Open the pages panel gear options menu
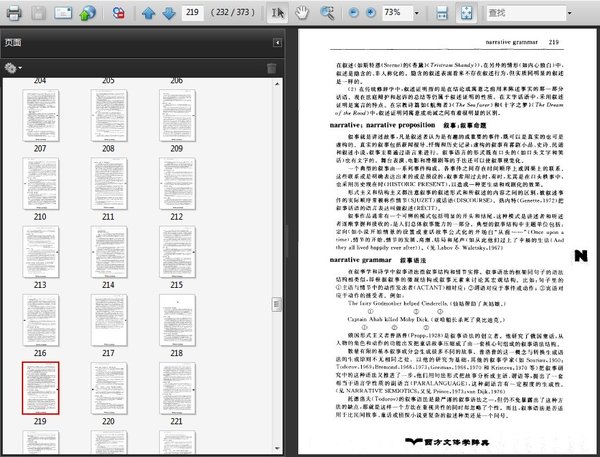 click(x=14, y=67)
